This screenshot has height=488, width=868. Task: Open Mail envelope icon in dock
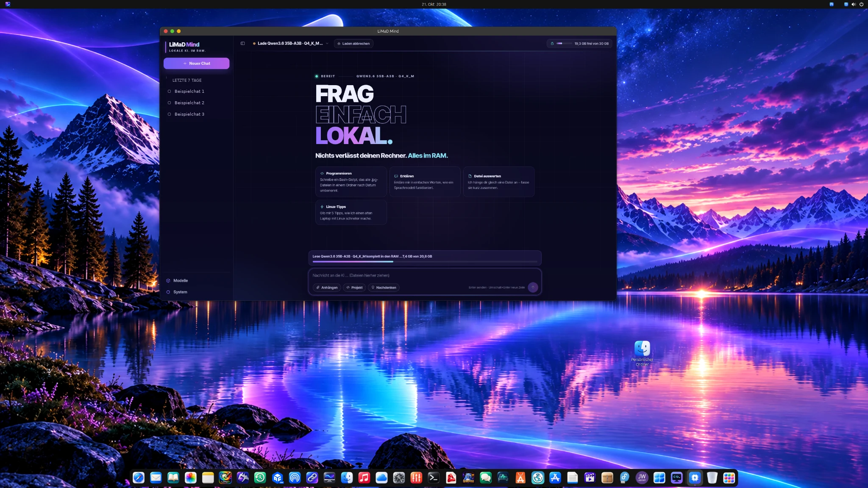click(156, 478)
